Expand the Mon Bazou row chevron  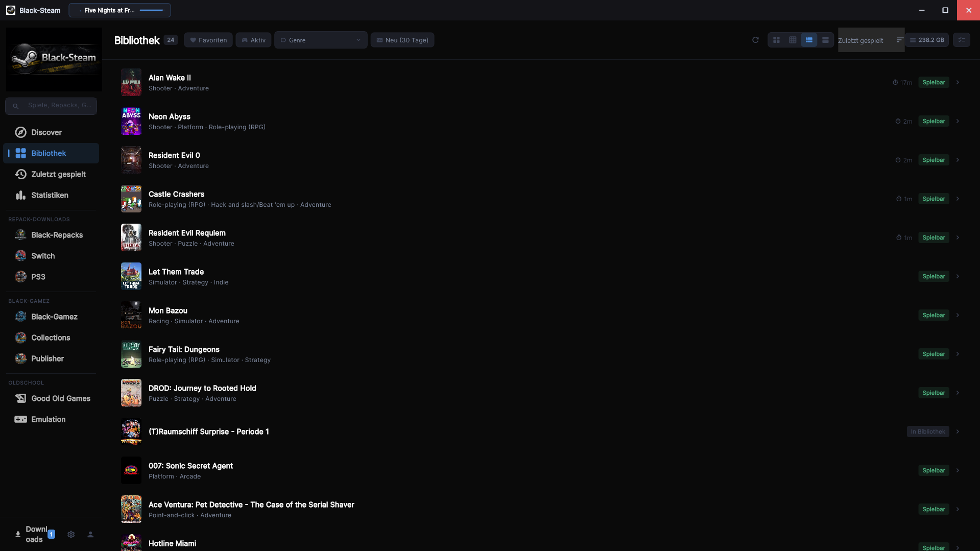pyautogui.click(x=958, y=315)
